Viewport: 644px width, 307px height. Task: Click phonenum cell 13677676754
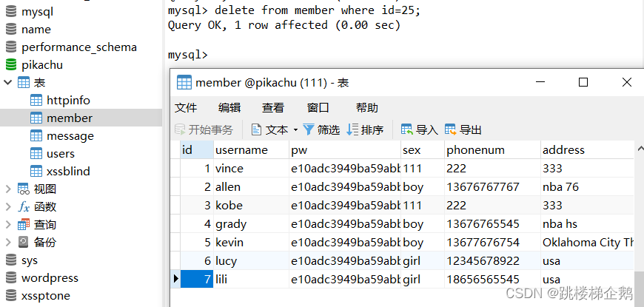coord(493,242)
